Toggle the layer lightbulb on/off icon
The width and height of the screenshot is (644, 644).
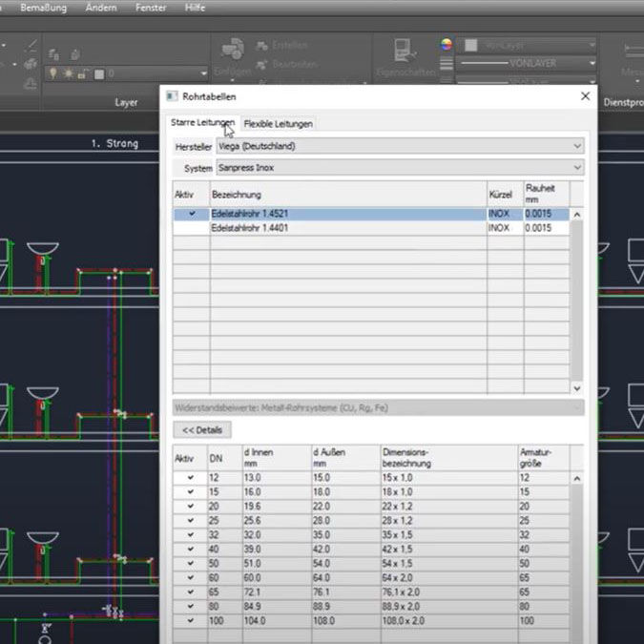pos(53,73)
